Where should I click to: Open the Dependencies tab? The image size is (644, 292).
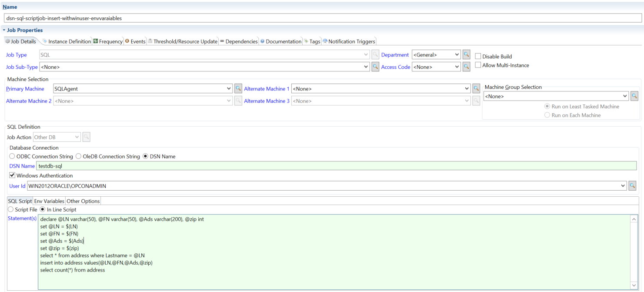pyautogui.click(x=239, y=41)
